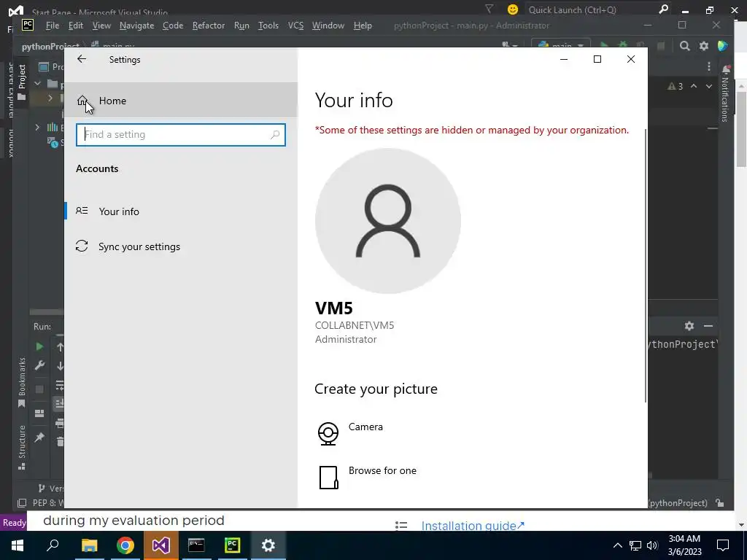Click the Settings window vertical scrollbar
The image size is (747, 560).
coord(646,265)
